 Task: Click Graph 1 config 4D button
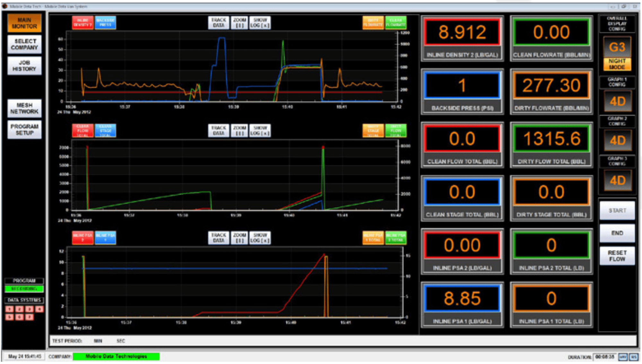618,101
